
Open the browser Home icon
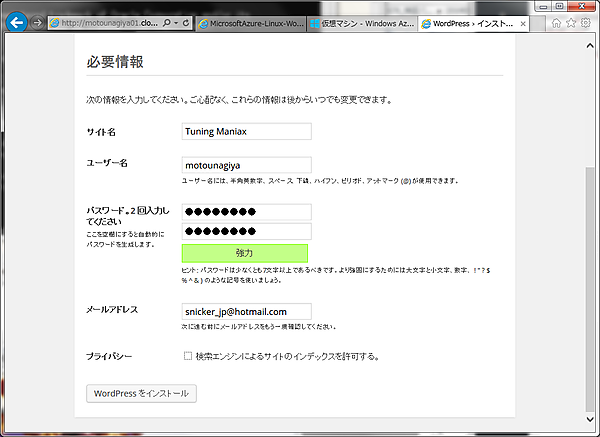pos(556,22)
